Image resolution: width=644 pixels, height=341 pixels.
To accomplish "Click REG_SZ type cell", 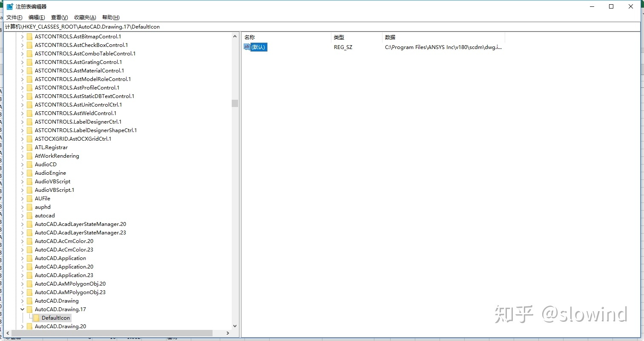I will (x=343, y=47).
